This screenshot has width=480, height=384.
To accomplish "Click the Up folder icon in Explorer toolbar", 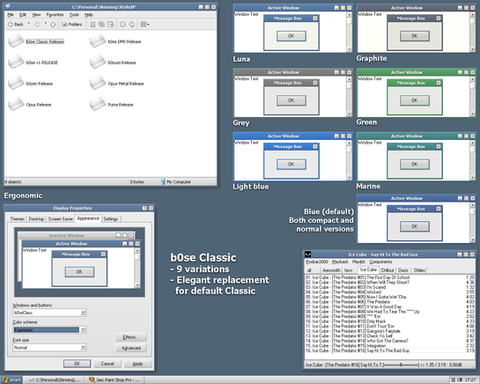I will tap(53, 24).
